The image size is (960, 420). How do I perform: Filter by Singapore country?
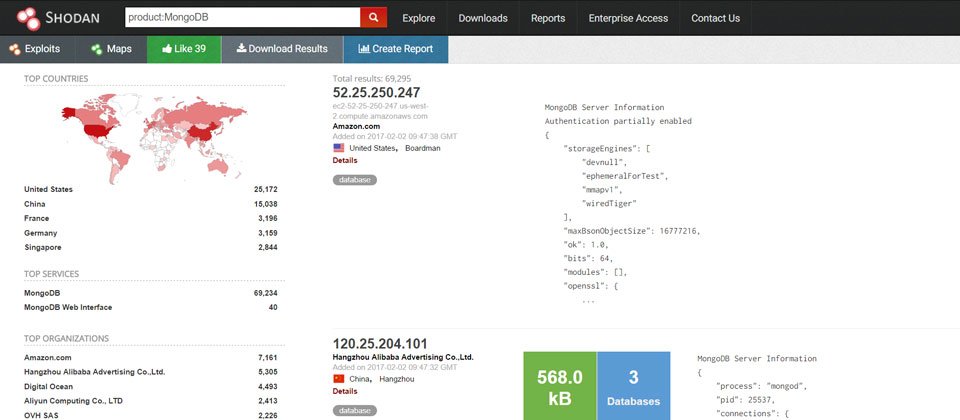[x=43, y=247]
